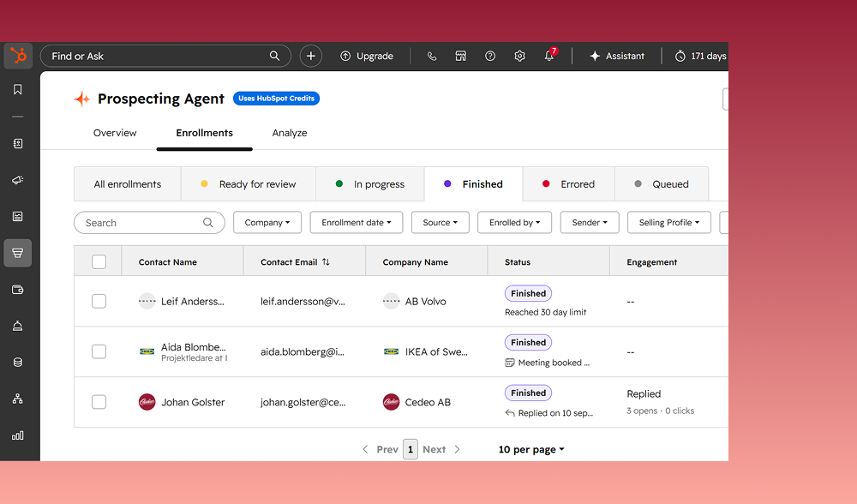Viewport: 857px width, 504px height.
Task: Show Ready for review enrollments
Action: click(x=249, y=184)
